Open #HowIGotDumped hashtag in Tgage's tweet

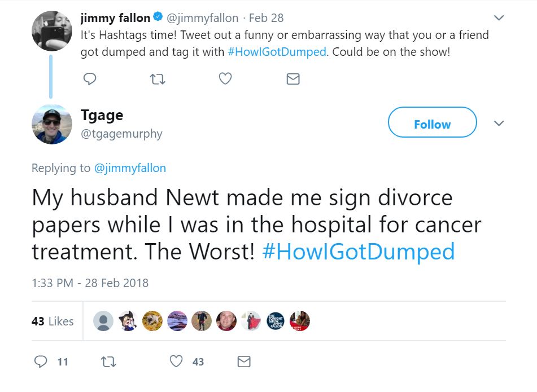pos(359,252)
